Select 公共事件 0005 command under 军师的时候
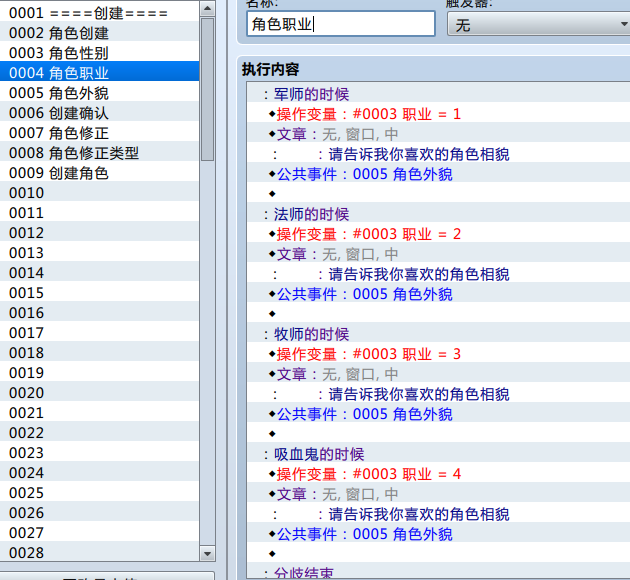This screenshot has height=580, width=630. (439, 174)
